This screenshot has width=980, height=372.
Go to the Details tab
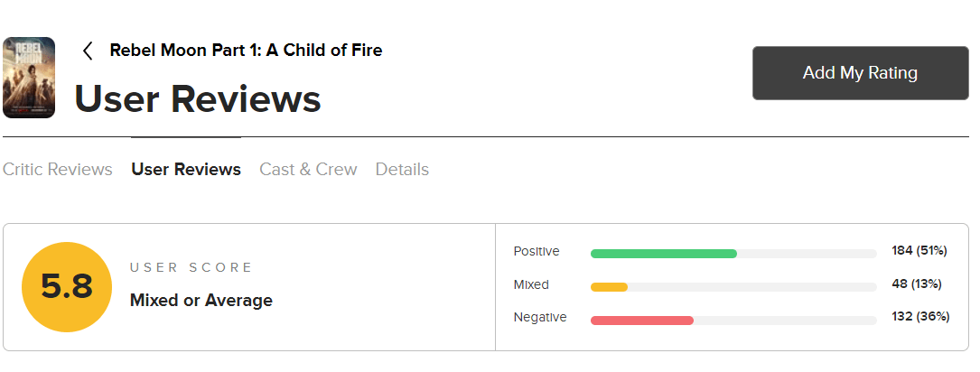pyautogui.click(x=402, y=170)
